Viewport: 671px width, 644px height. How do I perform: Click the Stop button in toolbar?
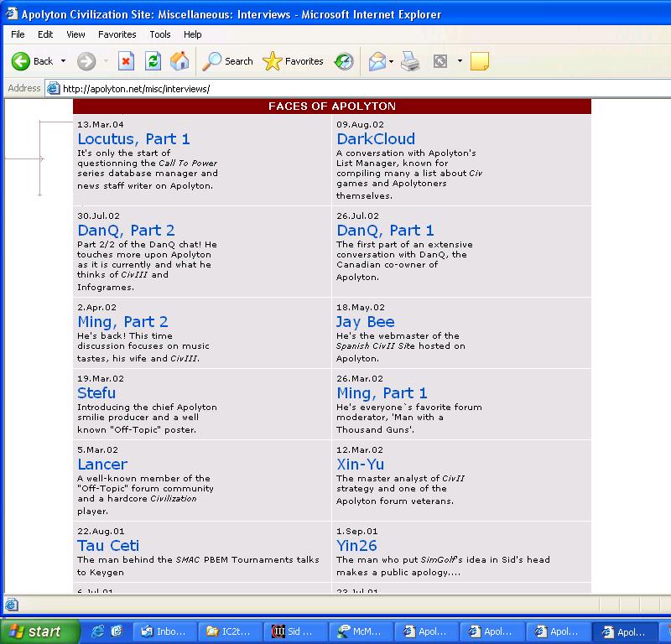(126, 61)
